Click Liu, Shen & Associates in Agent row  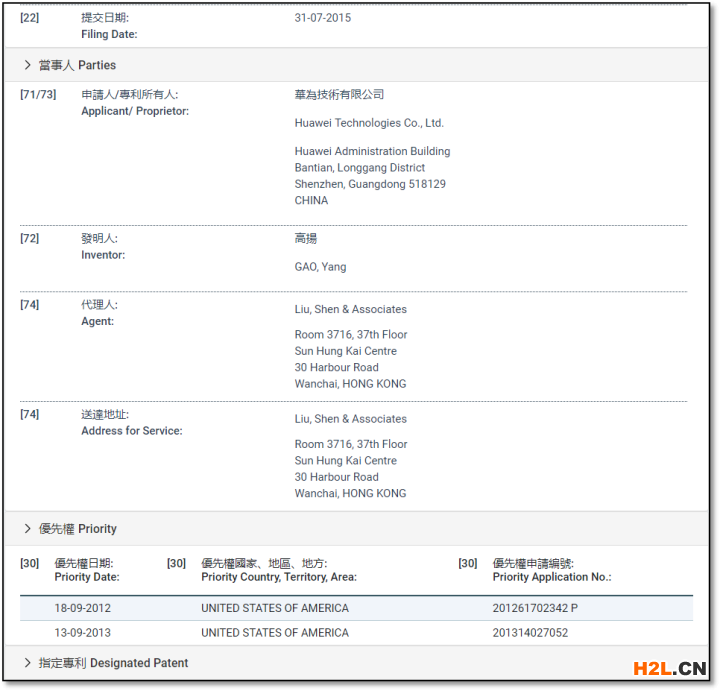350,309
